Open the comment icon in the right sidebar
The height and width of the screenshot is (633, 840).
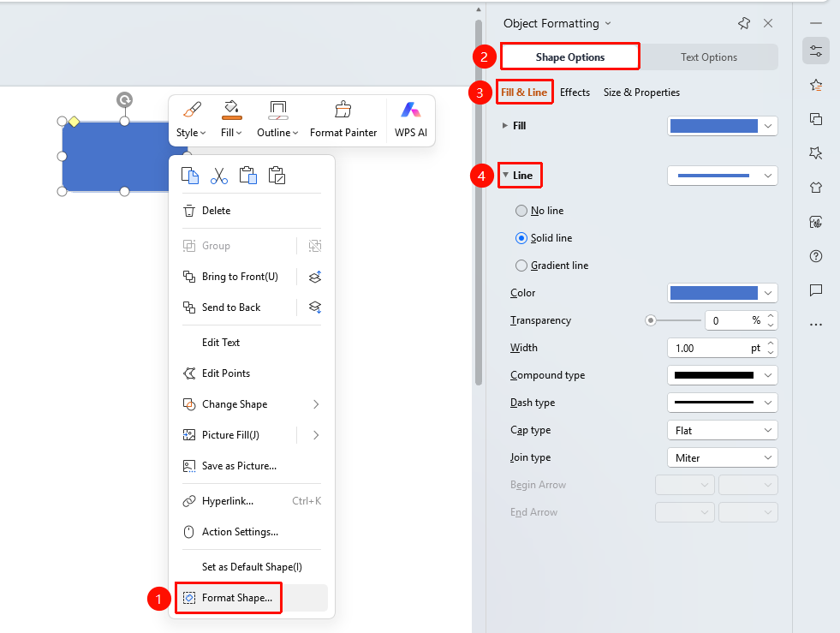[x=816, y=290]
